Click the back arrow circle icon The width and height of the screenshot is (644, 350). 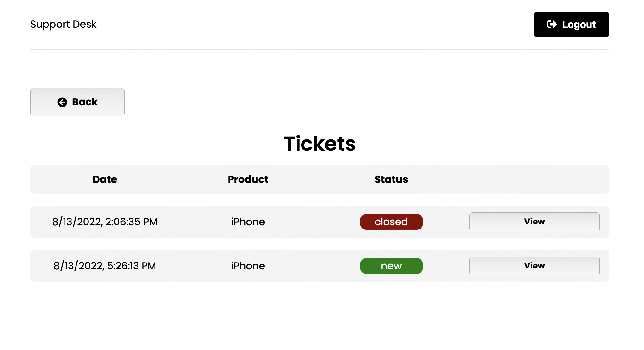[62, 102]
